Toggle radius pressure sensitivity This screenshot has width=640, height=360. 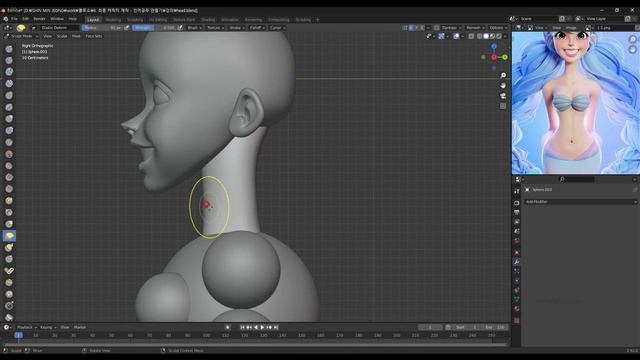127,28
